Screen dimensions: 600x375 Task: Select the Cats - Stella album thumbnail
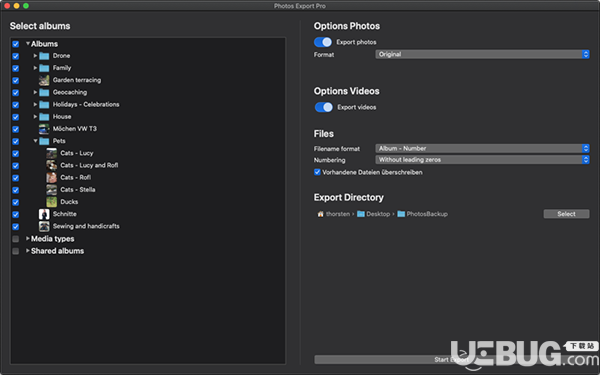[x=52, y=190]
